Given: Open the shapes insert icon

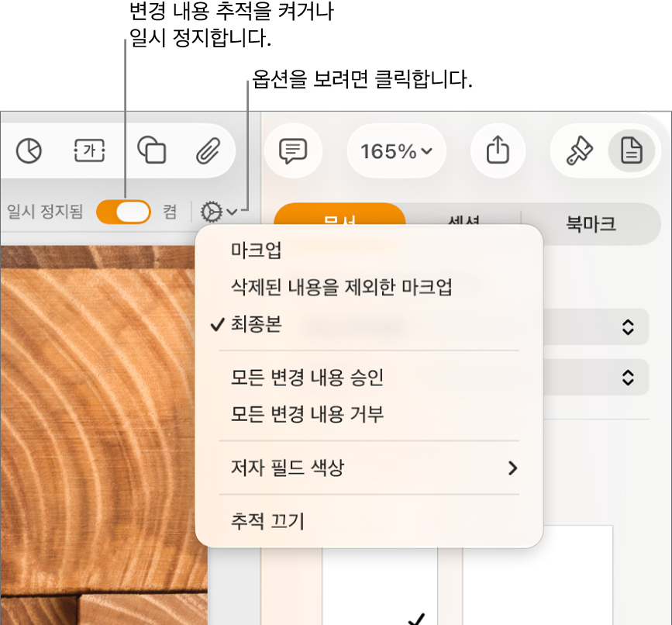Looking at the screenshot, I should click(x=152, y=150).
